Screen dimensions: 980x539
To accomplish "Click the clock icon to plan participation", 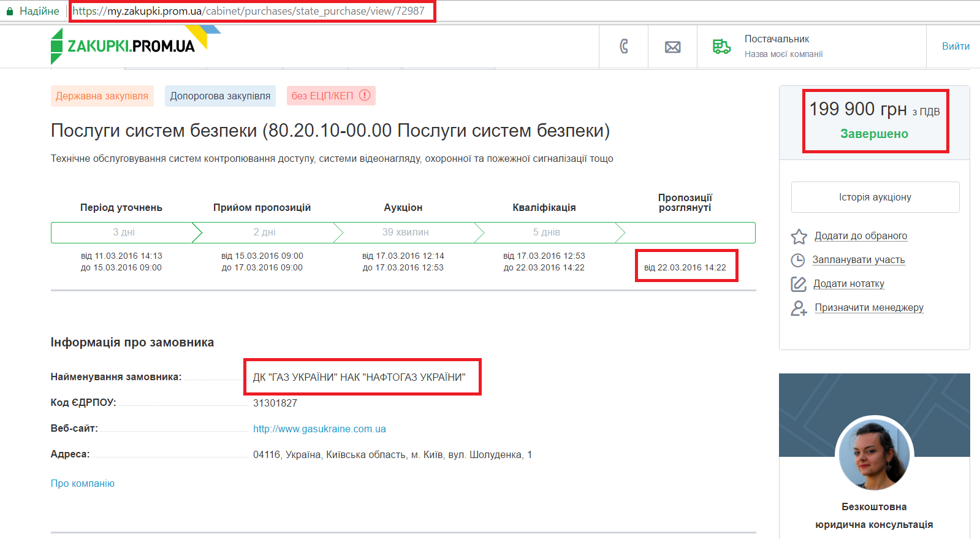I will coord(798,261).
